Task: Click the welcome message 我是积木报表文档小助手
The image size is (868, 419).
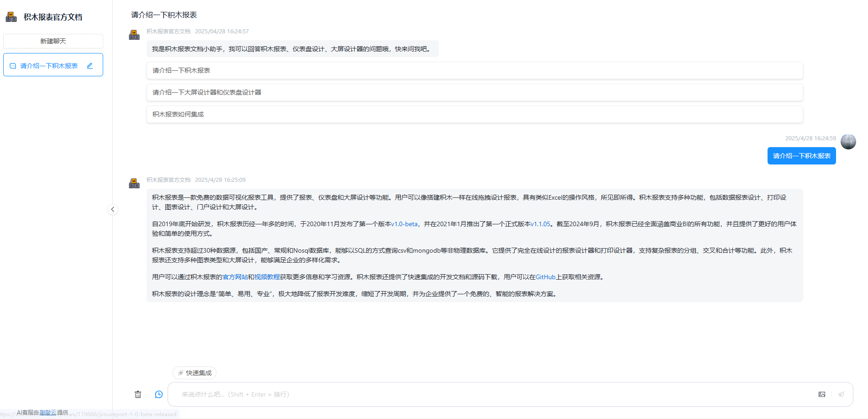Action: (x=292, y=49)
